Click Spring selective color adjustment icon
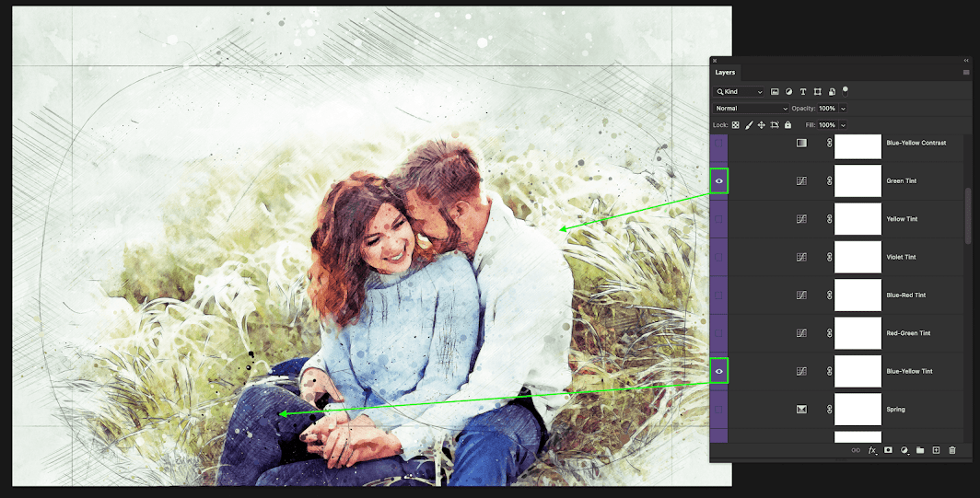Viewport: 980px width, 498px height. click(801, 410)
